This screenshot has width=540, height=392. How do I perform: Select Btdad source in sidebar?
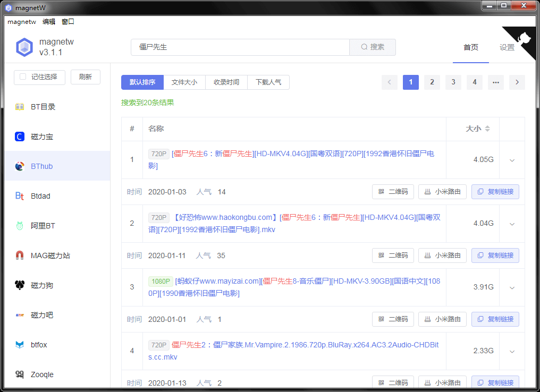point(57,196)
